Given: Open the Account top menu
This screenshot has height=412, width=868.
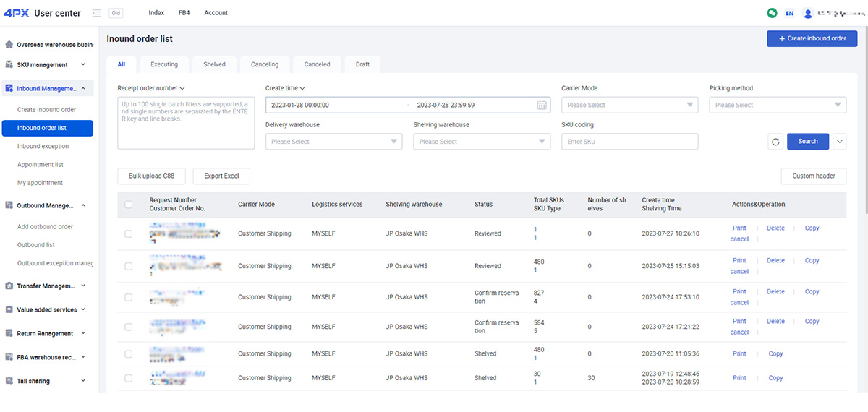Looking at the screenshot, I should tap(216, 13).
